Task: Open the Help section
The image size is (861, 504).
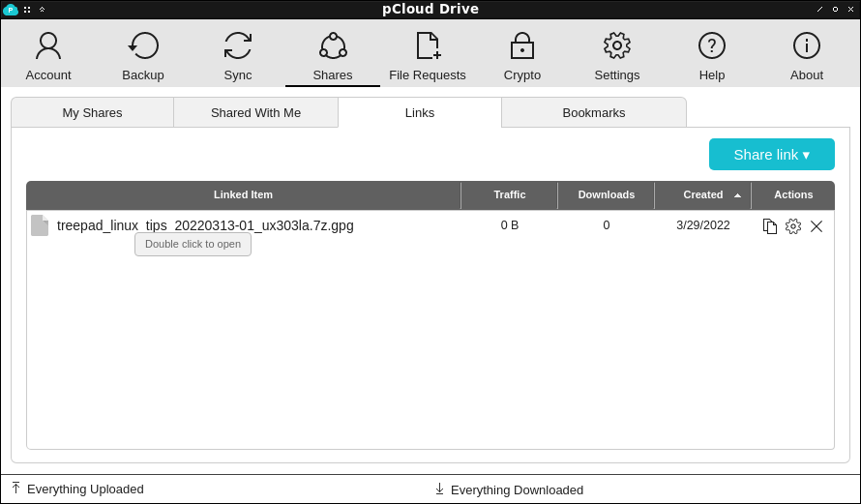Action: point(712,56)
